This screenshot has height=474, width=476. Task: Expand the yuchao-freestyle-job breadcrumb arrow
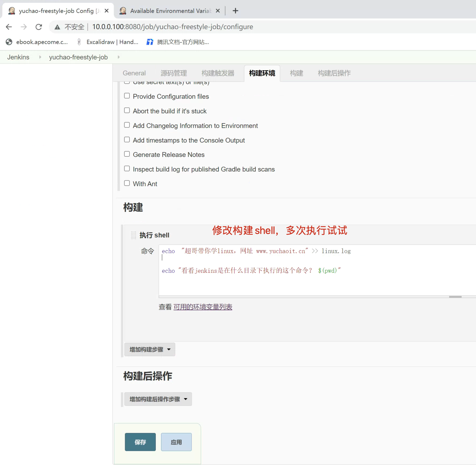(x=118, y=57)
